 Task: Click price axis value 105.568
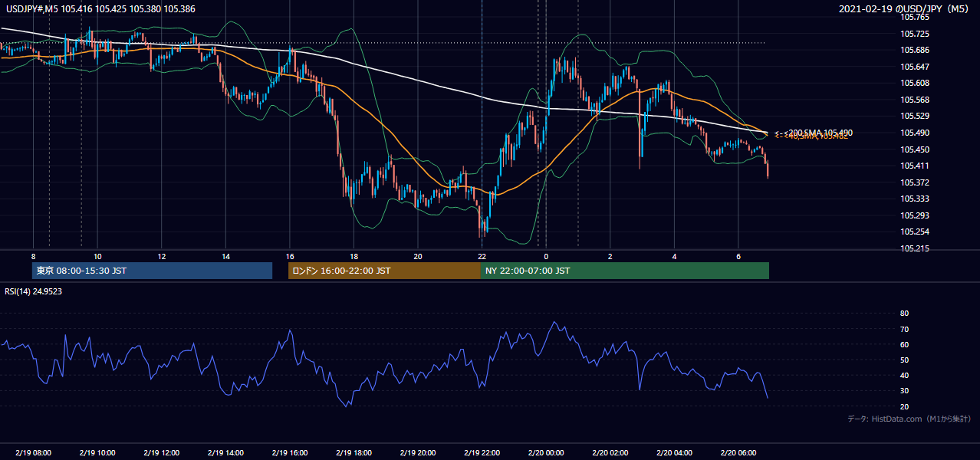916,100
